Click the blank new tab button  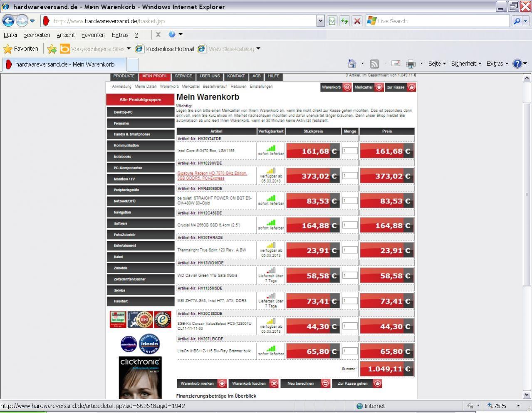(x=132, y=65)
